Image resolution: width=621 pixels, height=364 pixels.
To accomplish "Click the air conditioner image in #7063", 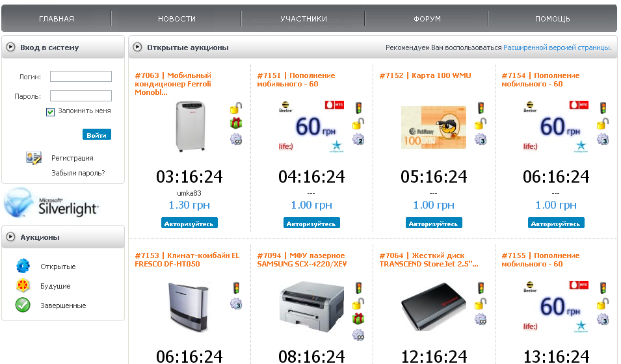I will click(x=191, y=126).
